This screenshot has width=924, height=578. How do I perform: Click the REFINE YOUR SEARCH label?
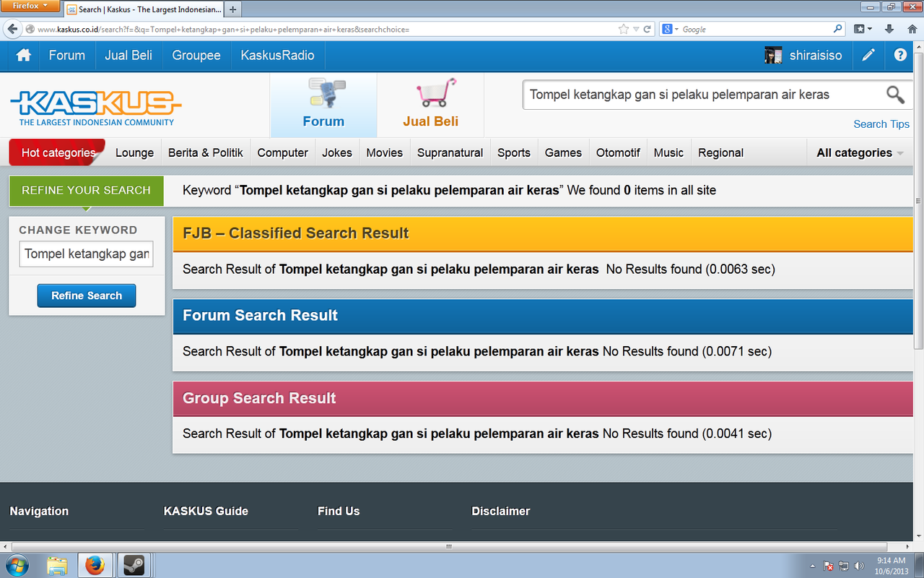pos(87,191)
